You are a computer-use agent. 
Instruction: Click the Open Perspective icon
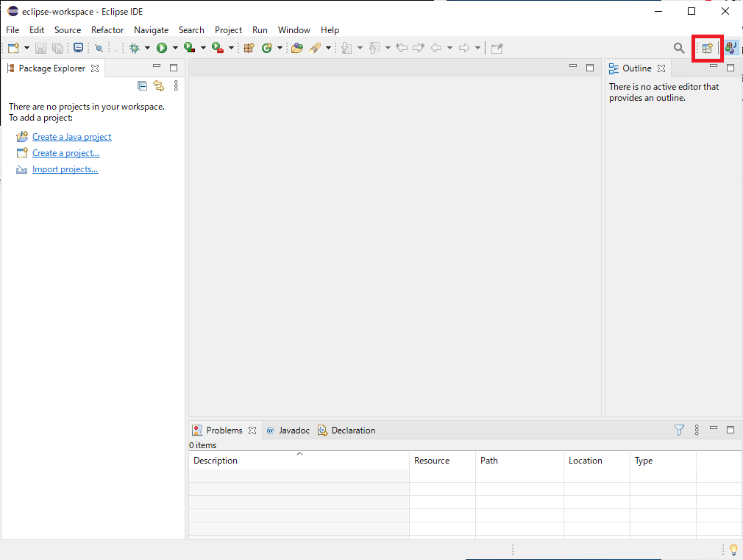(707, 48)
